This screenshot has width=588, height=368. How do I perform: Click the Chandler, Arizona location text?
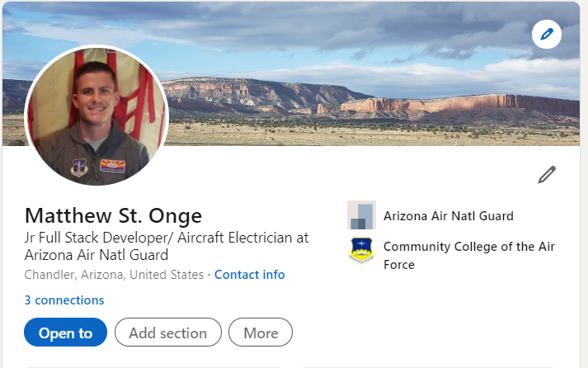tap(114, 275)
